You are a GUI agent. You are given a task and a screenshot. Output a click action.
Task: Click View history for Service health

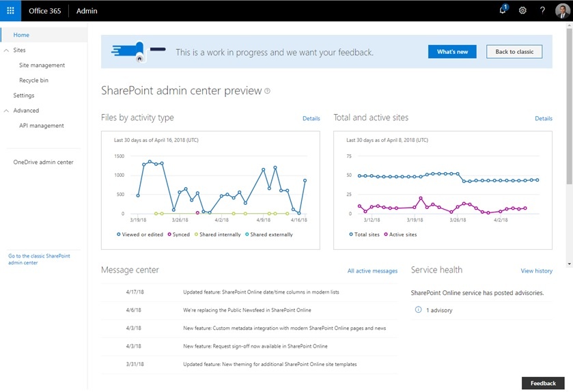click(536, 270)
